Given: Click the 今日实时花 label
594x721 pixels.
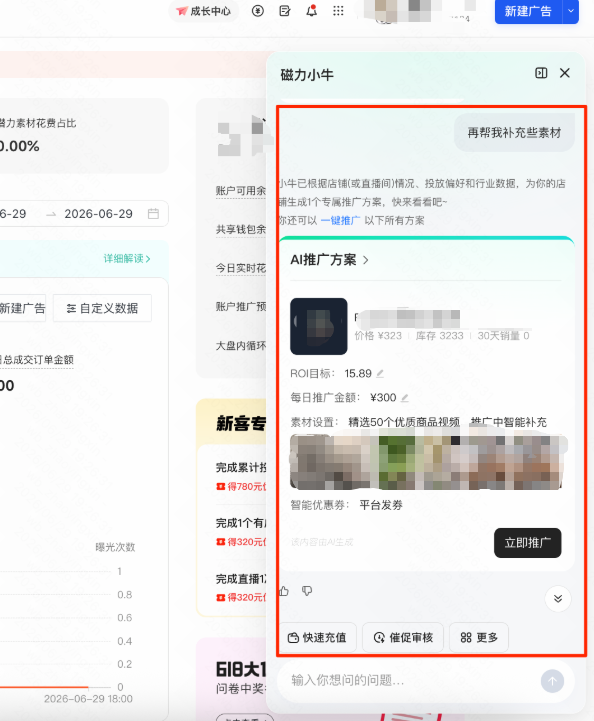Looking at the screenshot, I should [241, 268].
